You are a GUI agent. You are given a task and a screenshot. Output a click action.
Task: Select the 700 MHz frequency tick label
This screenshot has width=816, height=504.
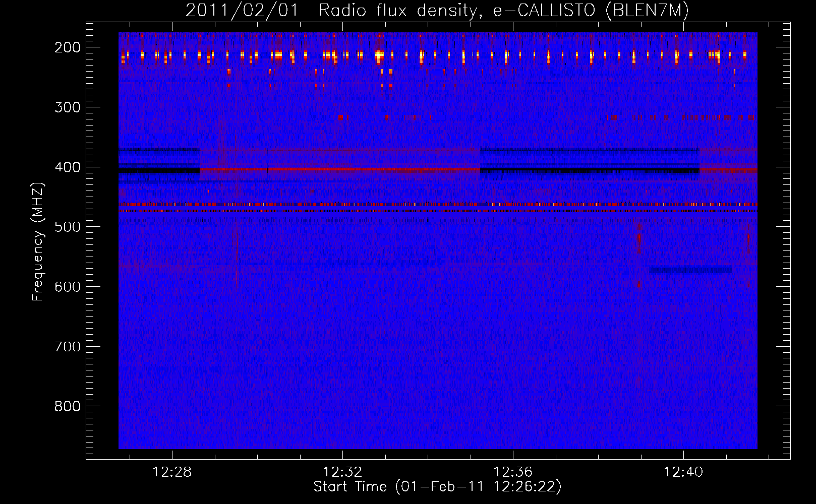68,347
